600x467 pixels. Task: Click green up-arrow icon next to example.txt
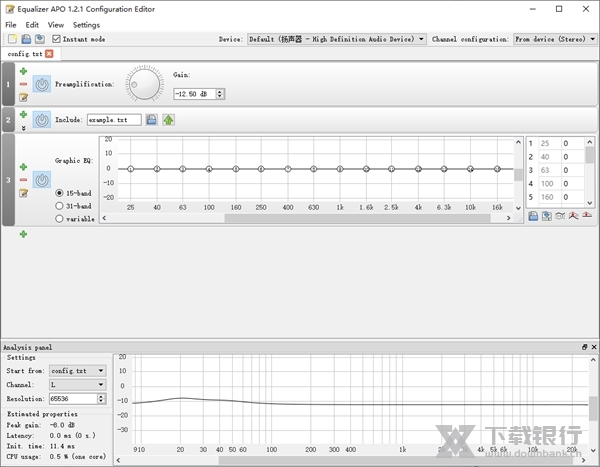pyautogui.click(x=168, y=120)
